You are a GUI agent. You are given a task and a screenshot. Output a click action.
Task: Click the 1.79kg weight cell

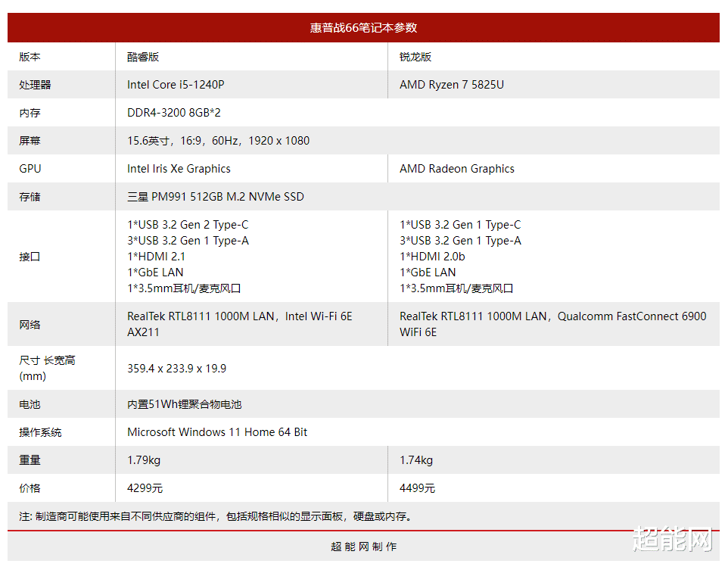pyautogui.click(x=144, y=459)
